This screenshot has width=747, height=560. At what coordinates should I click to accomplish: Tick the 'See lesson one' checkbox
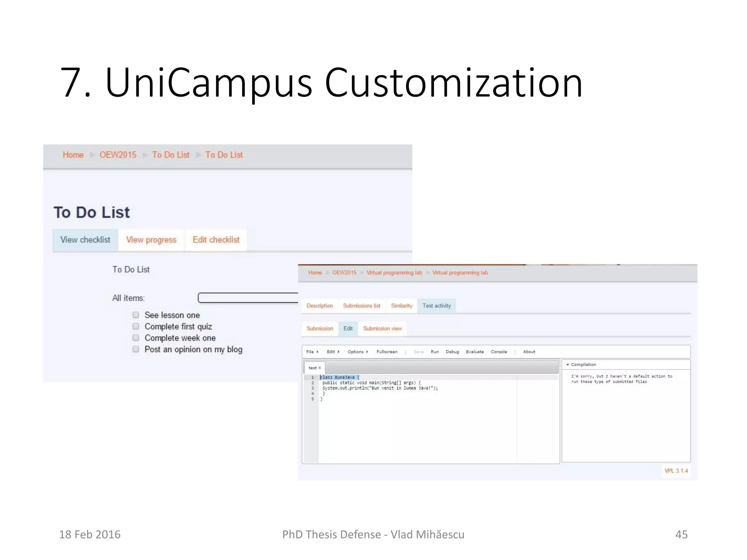(136, 315)
